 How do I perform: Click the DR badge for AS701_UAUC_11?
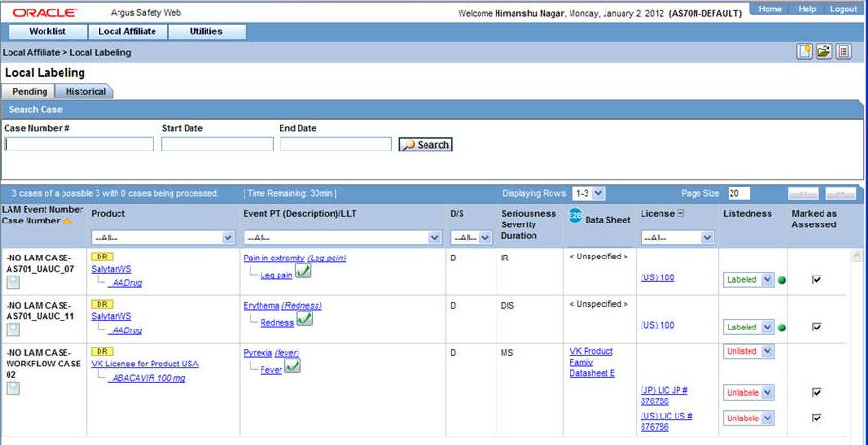click(101, 305)
